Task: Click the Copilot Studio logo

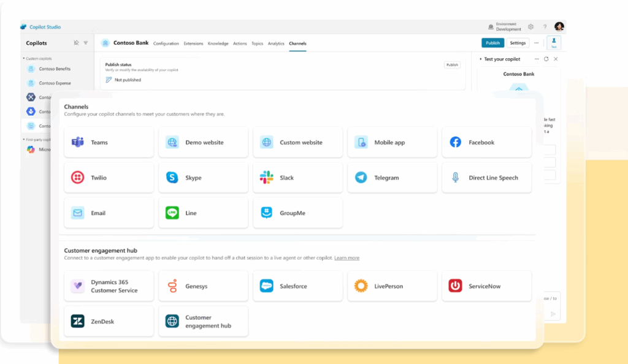Action: coord(23,27)
